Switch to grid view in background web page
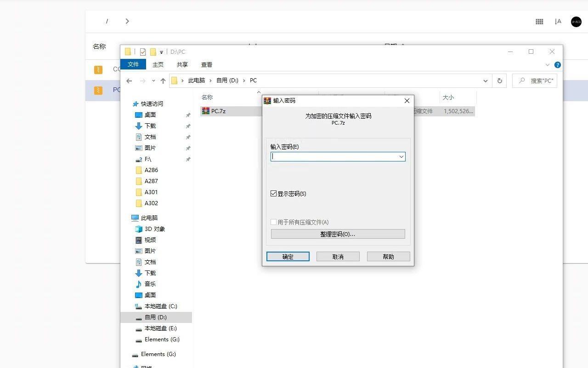 pos(539,22)
